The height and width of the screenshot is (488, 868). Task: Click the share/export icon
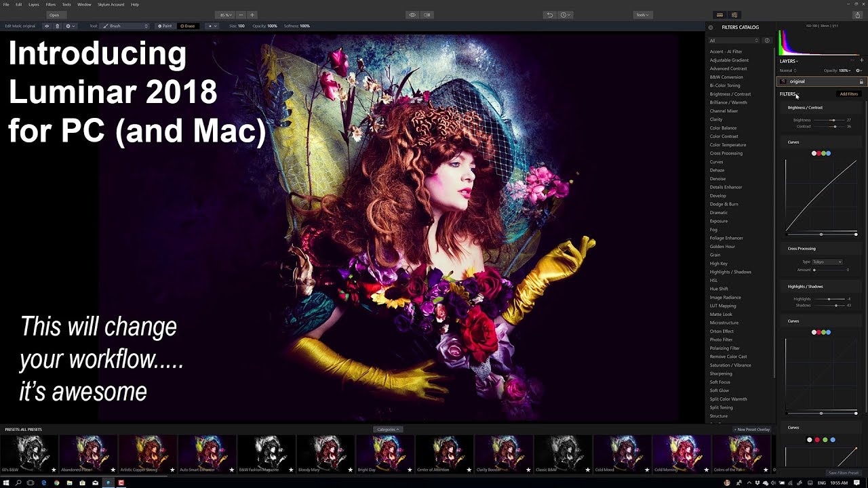tap(857, 15)
